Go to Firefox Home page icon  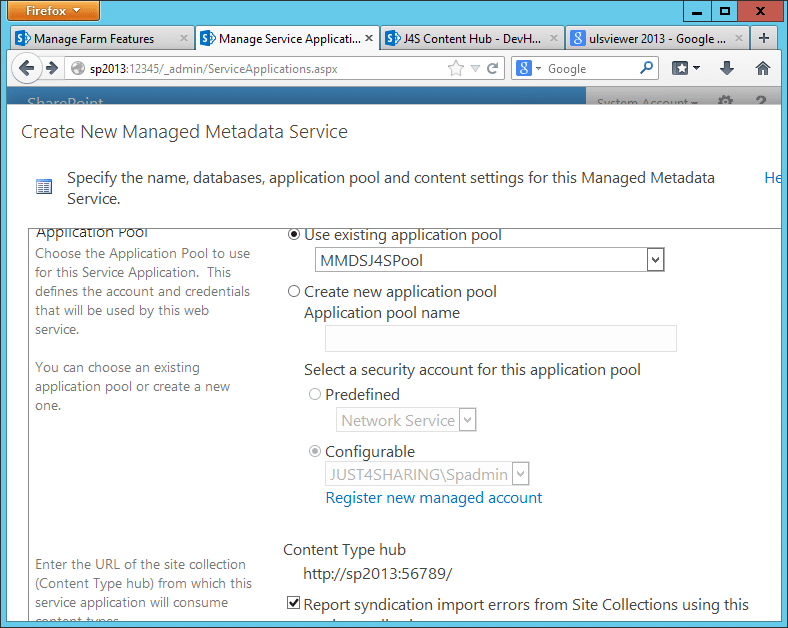click(763, 68)
